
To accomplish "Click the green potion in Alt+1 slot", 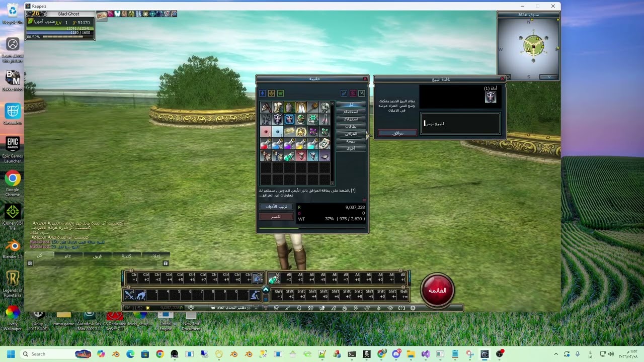I will pyautogui.click(x=273, y=278).
